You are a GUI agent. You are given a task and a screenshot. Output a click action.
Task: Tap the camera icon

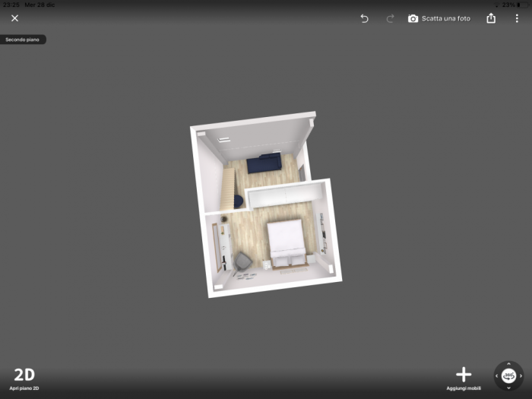click(x=413, y=18)
